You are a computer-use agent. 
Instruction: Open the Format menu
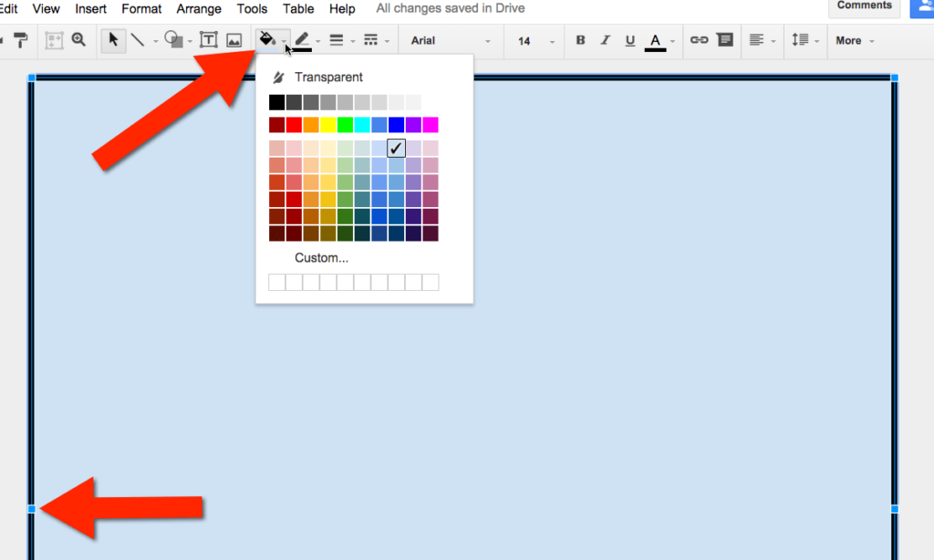point(141,9)
